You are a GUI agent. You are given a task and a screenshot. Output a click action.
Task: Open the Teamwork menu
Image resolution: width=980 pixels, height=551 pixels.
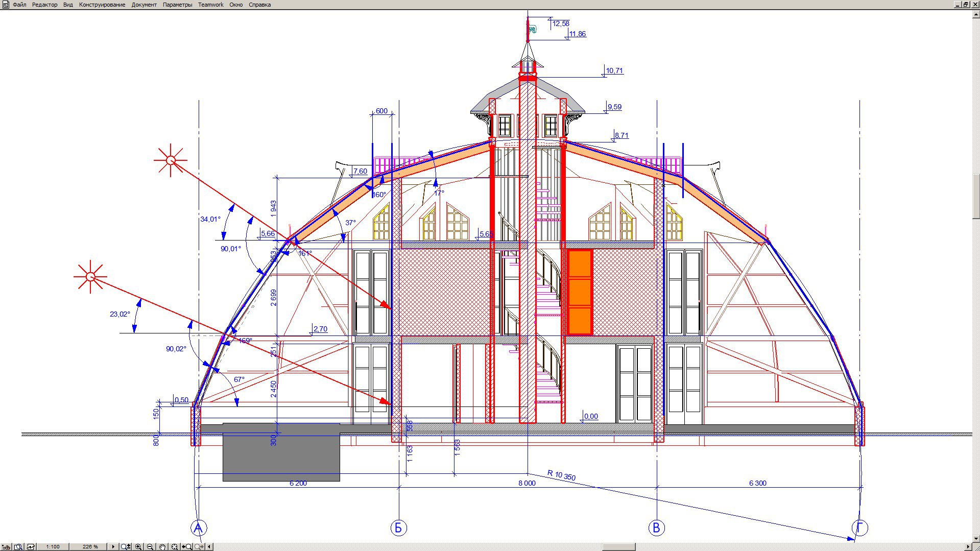(x=210, y=5)
